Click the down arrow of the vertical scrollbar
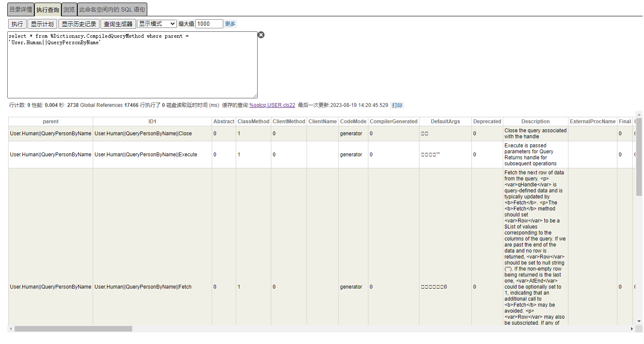644x344 pixels. tap(639, 321)
